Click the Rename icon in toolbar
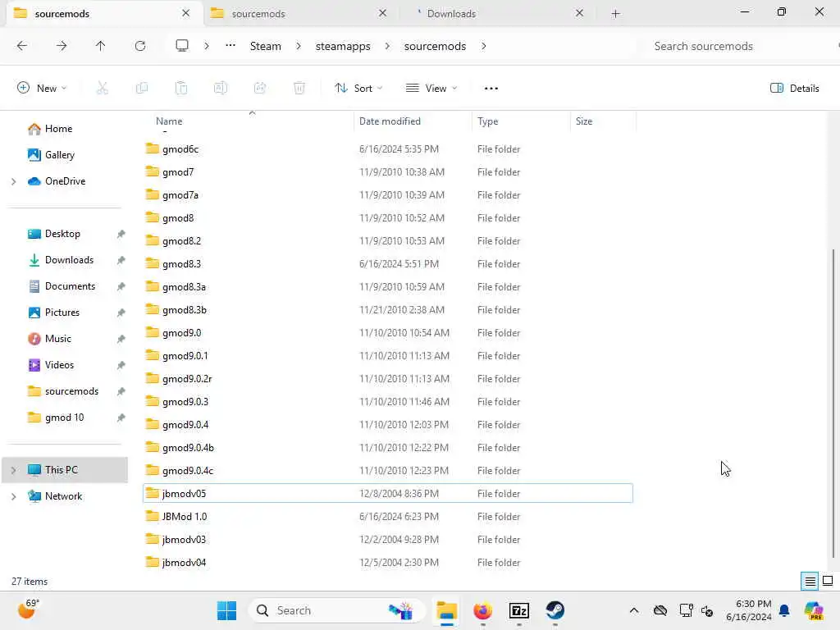 (221, 89)
